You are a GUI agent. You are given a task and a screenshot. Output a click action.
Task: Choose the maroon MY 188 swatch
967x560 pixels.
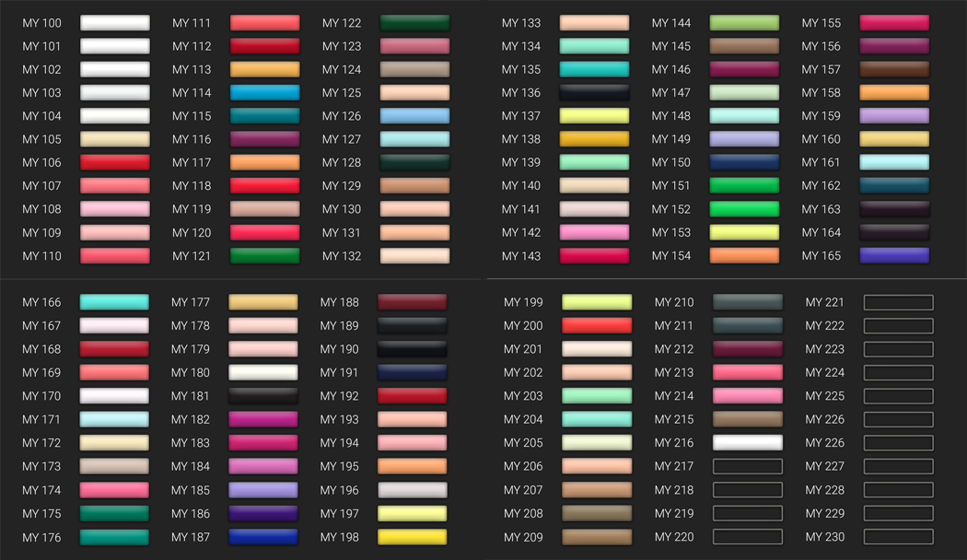point(412,302)
